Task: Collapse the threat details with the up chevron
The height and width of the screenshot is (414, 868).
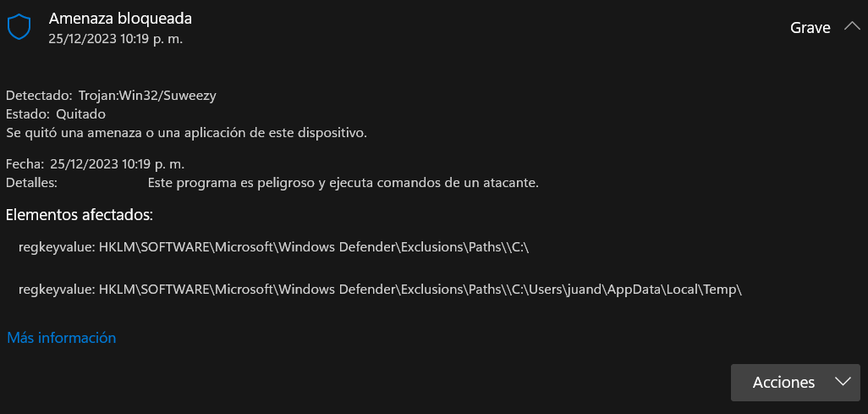Action: 851,26
